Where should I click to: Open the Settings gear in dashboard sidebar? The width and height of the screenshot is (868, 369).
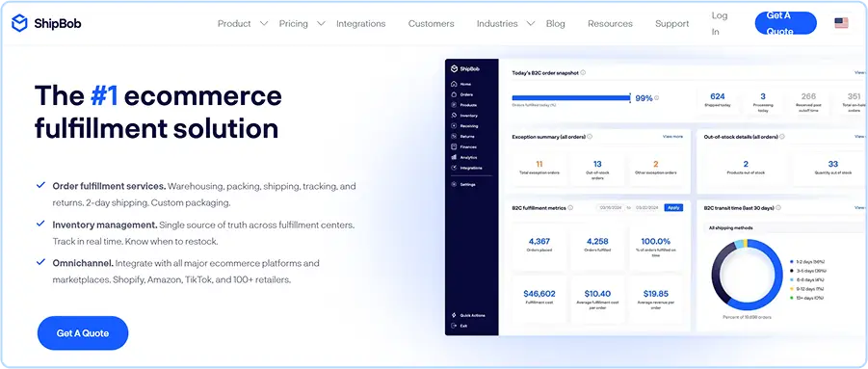click(454, 184)
